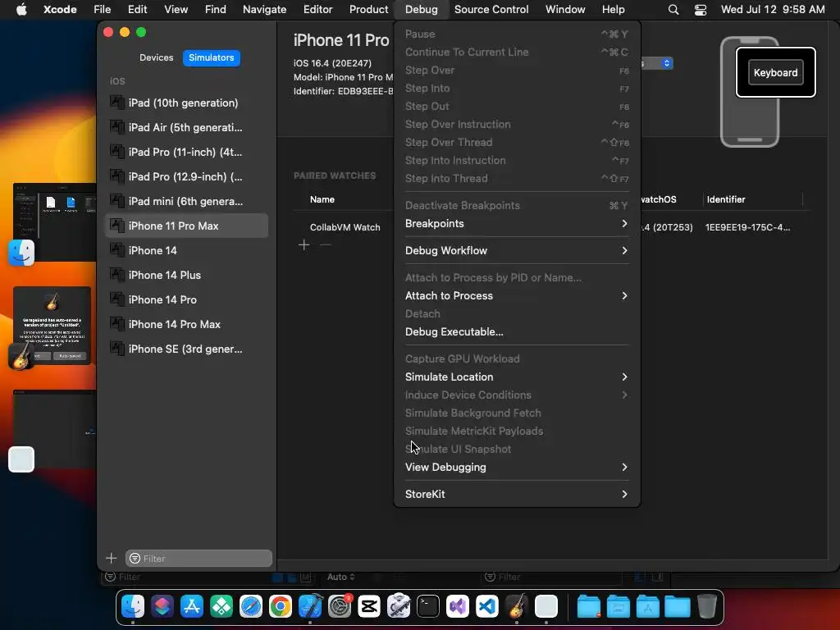
Task: Switch to the Devices tab
Action: click(157, 58)
